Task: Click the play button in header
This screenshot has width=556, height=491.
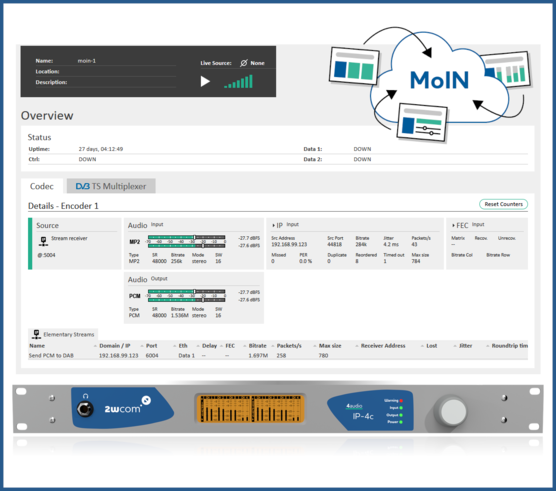Action: 205,82
